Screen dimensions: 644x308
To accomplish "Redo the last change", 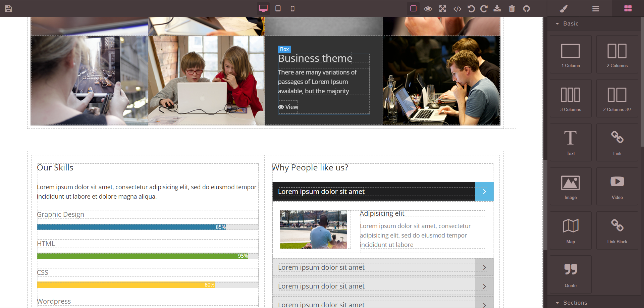I will (x=484, y=9).
